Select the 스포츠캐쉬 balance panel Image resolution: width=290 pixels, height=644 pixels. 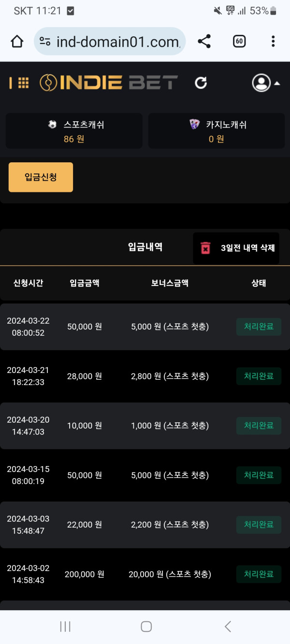pyautogui.click(x=74, y=131)
